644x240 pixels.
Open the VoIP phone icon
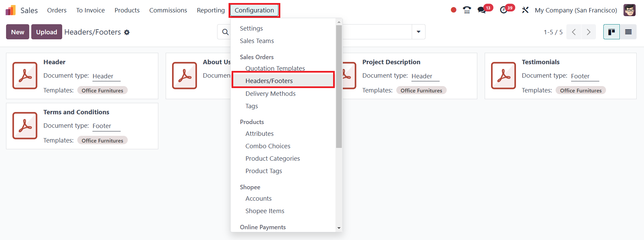tap(467, 10)
